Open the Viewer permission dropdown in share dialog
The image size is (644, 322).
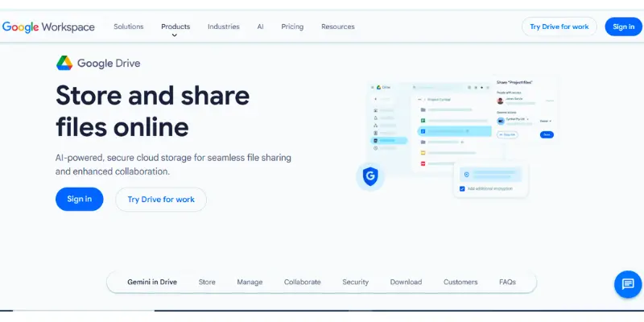click(x=545, y=121)
